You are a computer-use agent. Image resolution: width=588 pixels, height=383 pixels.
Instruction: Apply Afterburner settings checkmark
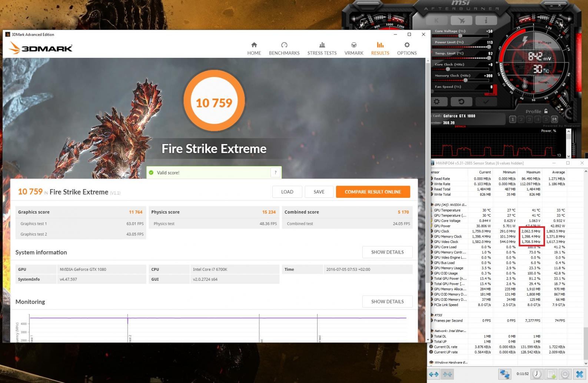coord(486,101)
